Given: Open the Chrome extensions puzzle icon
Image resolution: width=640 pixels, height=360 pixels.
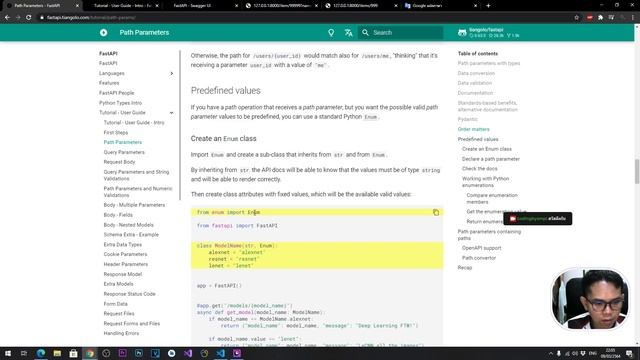Looking at the screenshot, I should [600, 18].
